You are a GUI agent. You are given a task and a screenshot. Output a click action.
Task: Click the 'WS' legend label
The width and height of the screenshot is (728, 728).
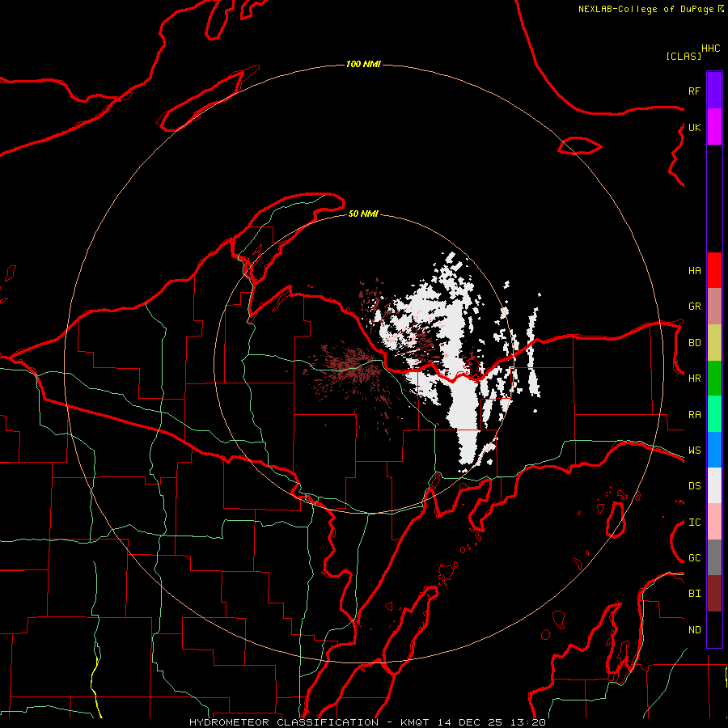point(694,451)
